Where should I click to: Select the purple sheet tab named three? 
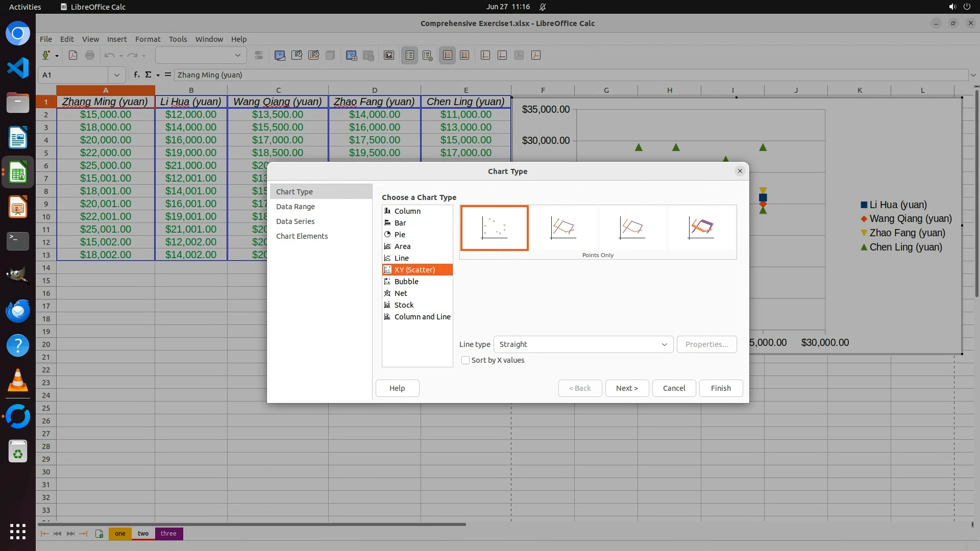point(168,534)
